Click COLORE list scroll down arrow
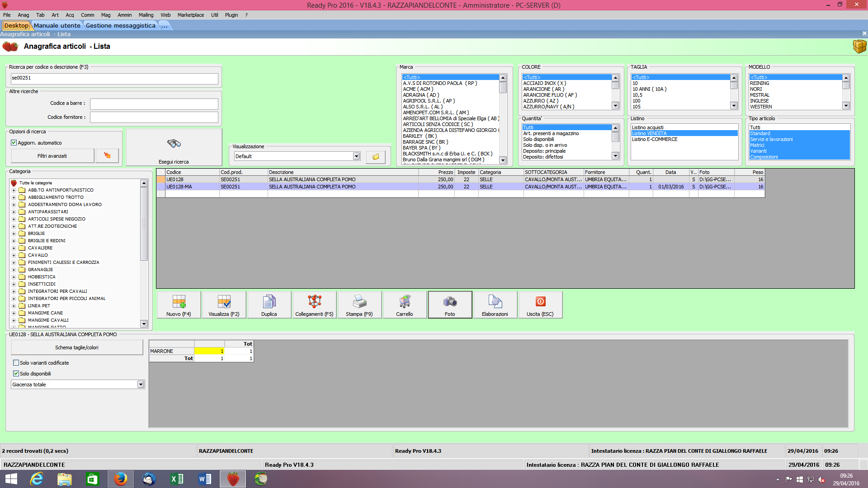Screen dimensions: 868x488 click(x=615, y=106)
